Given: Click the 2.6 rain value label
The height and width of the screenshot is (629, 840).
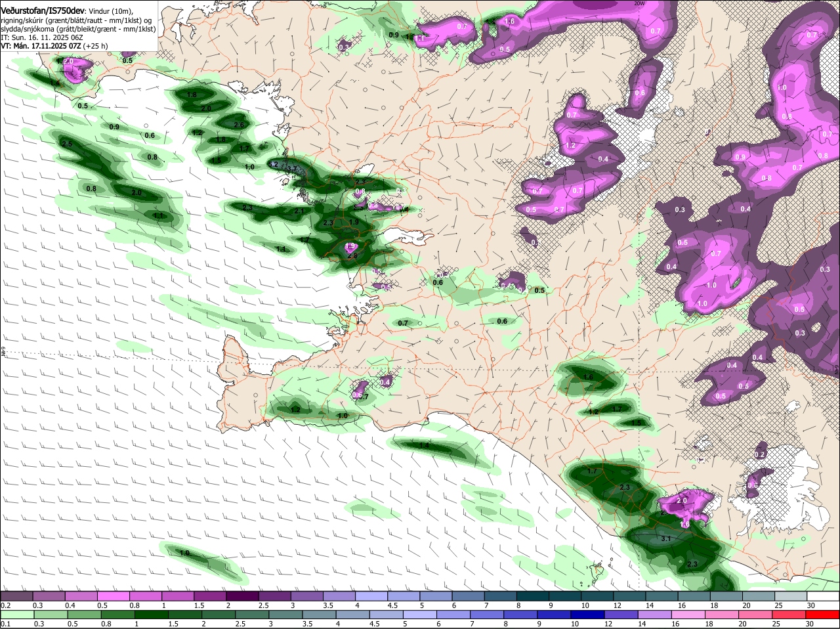Looking at the screenshot, I should pos(239,125).
